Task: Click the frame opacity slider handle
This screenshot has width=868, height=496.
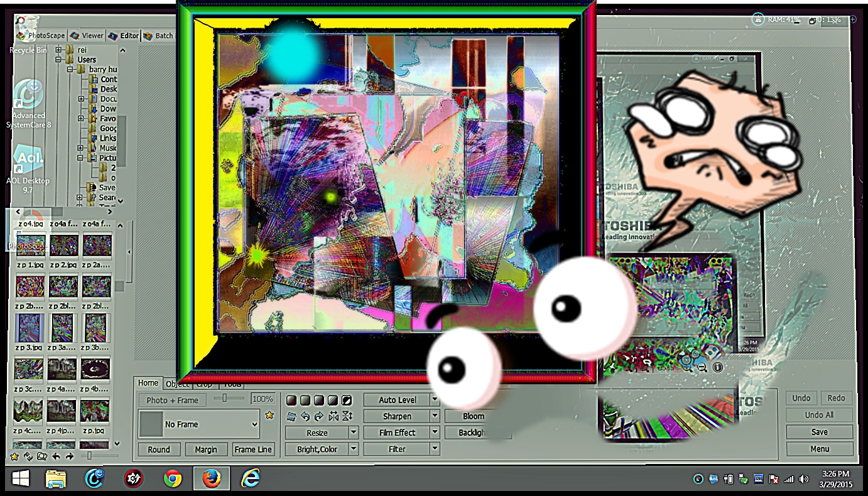Action: click(x=224, y=398)
